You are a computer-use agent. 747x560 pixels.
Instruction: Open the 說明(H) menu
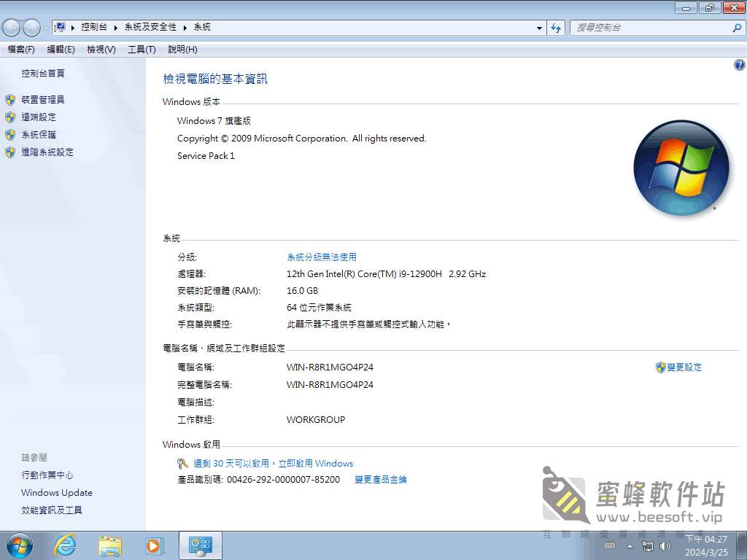tap(182, 50)
